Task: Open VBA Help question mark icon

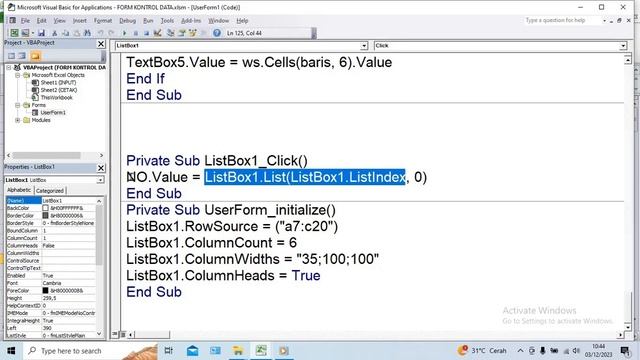Action: (x=217, y=33)
